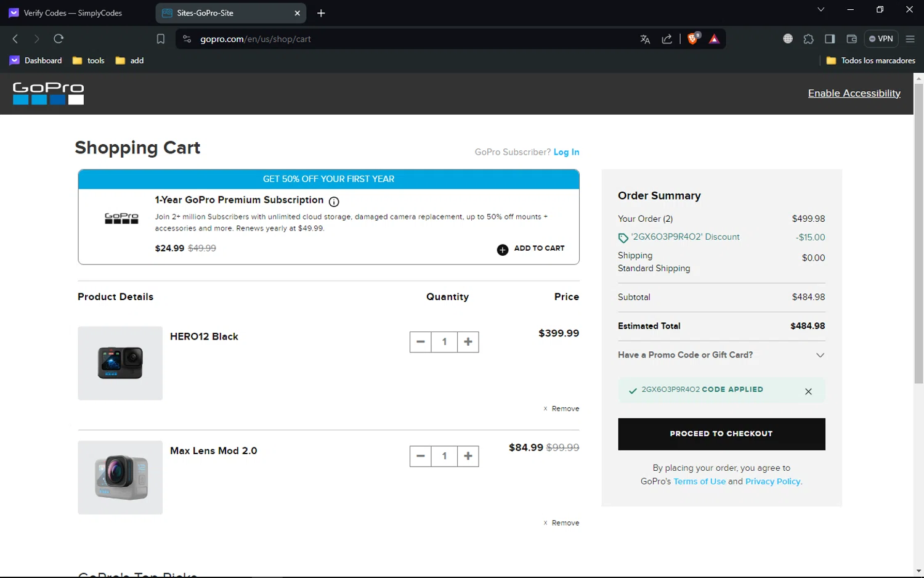Click HERO12 Black quantity field
The width and height of the screenshot is (924, 578).
click(444, 341)
